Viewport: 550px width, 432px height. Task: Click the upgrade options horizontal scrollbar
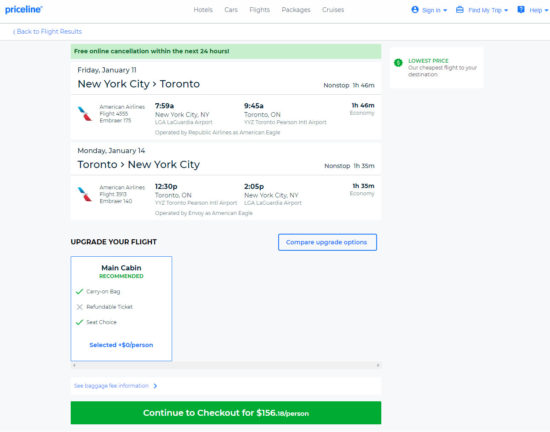point(226,365)
